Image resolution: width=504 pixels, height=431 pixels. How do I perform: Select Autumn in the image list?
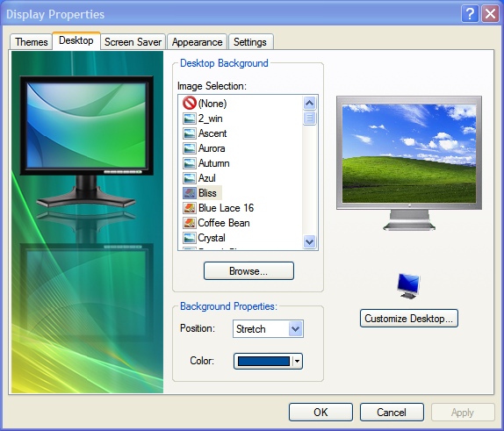click(x=213, y=163)
